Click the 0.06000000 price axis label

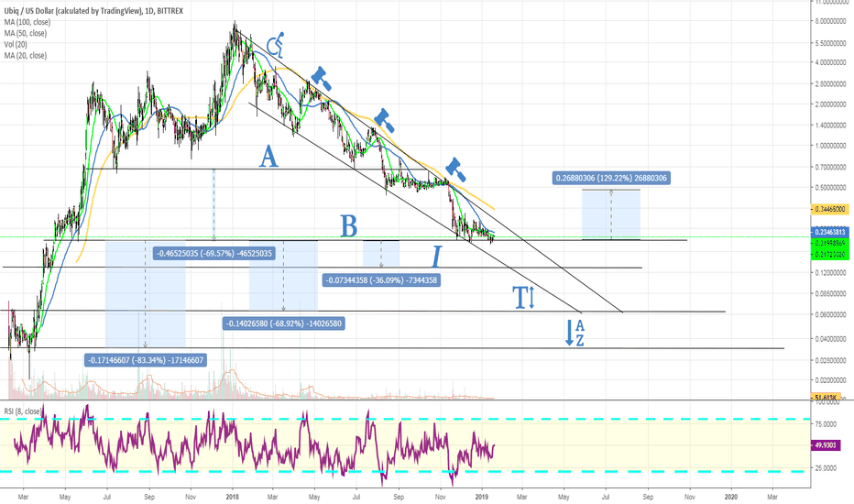pyautogui.click(x=830, y=315)
